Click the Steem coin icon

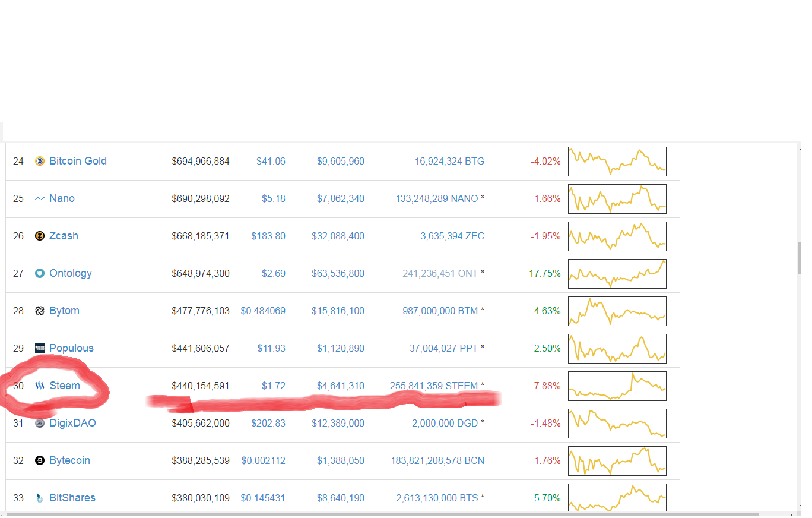tap(40, 386)
